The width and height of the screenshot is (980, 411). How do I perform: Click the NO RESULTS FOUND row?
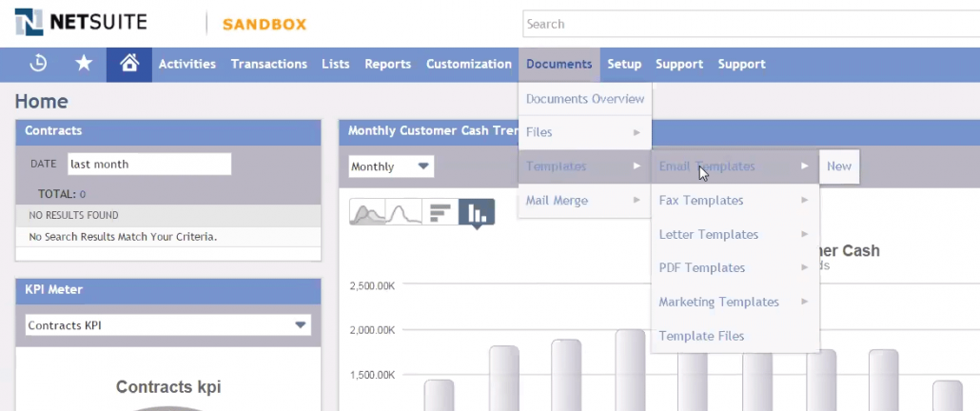click(x=168, y=215)
